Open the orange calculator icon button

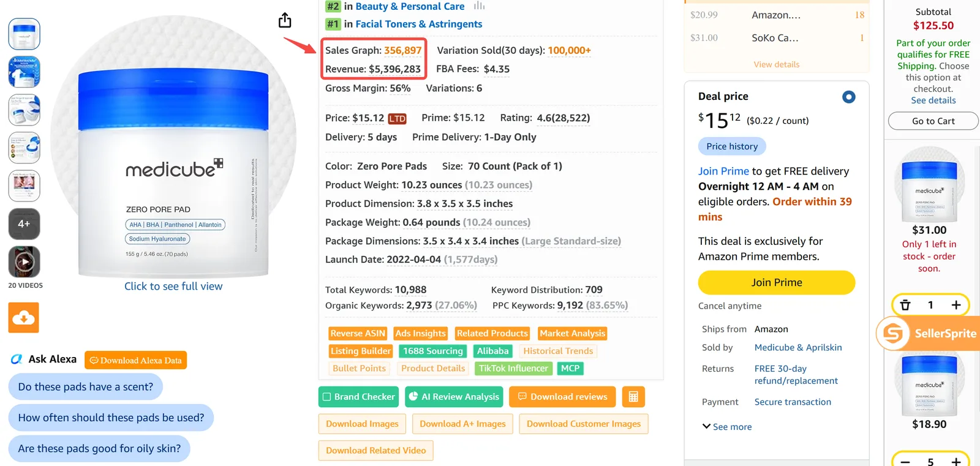click(633, 397)
